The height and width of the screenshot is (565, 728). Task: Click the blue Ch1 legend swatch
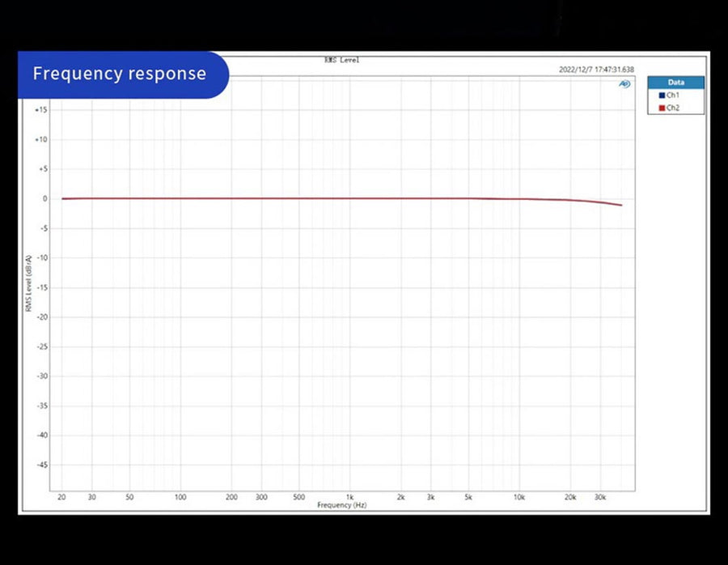662,96
